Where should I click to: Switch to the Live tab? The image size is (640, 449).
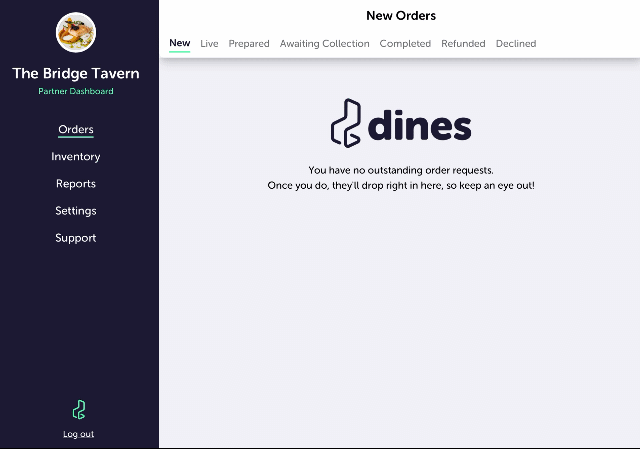point(209,44)
